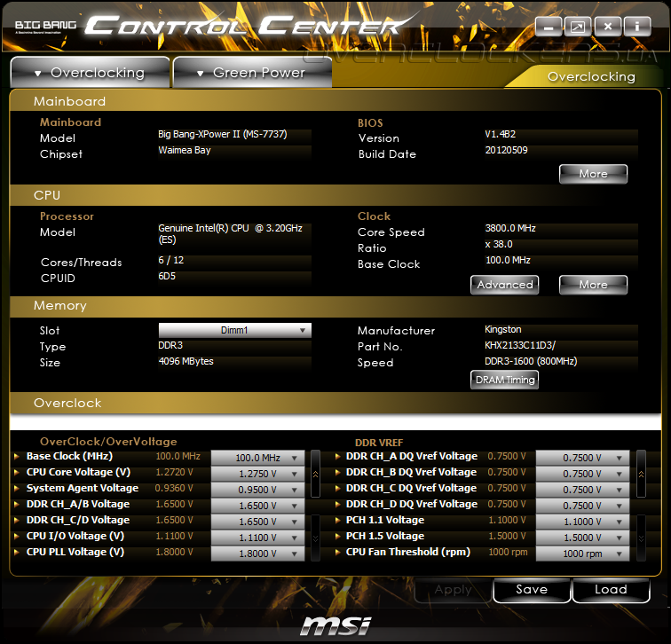
Task: Open Base Clock 100.0 MHz dropdown
Action: [x=257, y=458]
